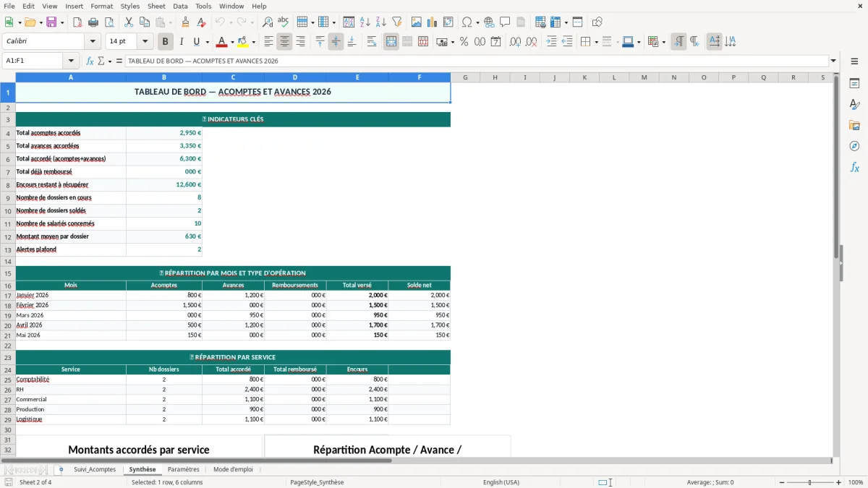Click the Open folder icon
This screenshot has height=488, width=868.
pyautogui.click(x=29, y=22)
